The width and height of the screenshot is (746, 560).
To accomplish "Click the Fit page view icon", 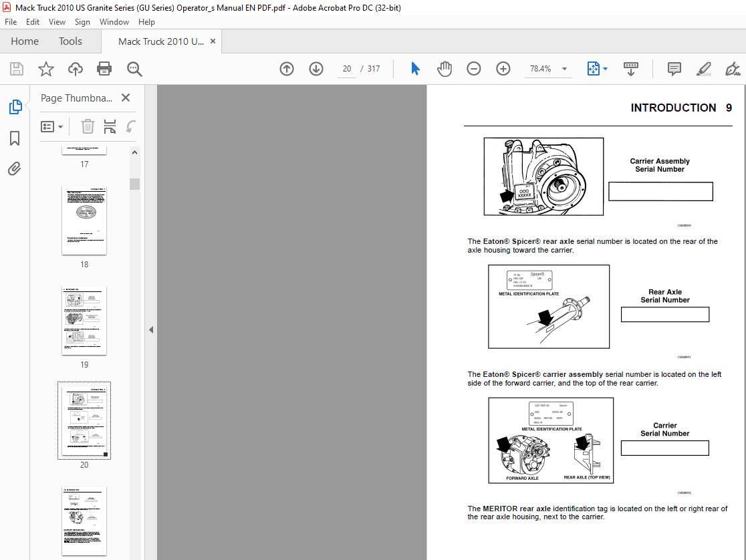I will pyautogui.click(x=594, y=69).
